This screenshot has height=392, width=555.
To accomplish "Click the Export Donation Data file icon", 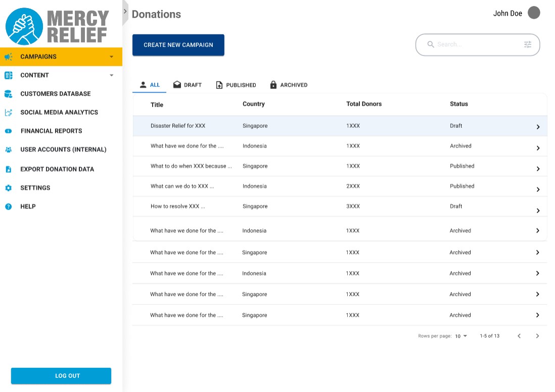I will click(8, 169).
